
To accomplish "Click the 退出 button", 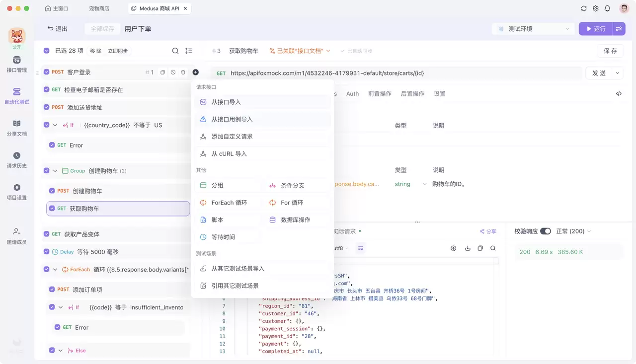I will point(57,29).
